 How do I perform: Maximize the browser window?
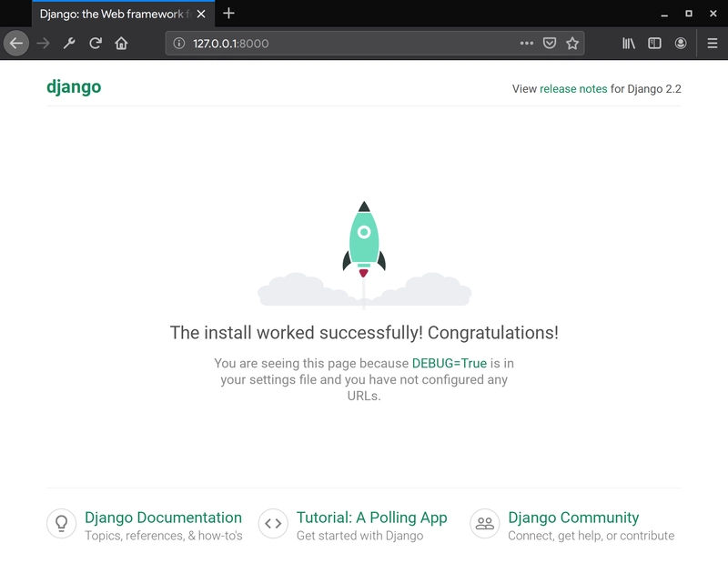(689, 14)
